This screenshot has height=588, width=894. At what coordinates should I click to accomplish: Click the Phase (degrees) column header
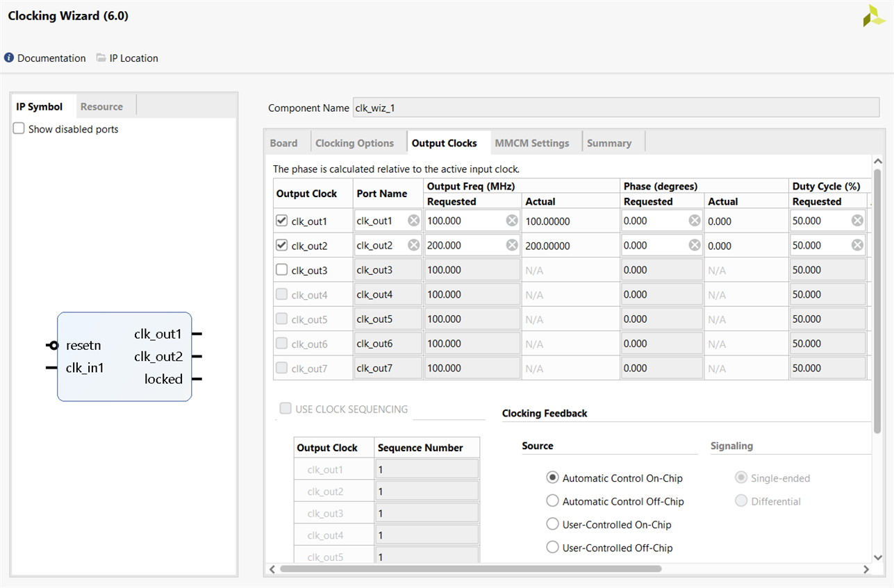tap(661, 186)
